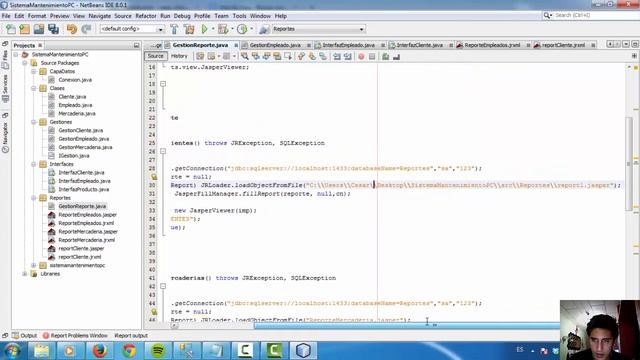Open the Services side tab
The height and width of the screenshot is (360, 640).
(5, 88)
